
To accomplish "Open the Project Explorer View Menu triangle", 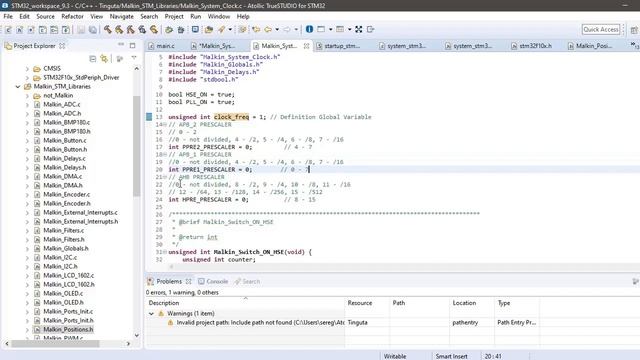I will [x=134, y=58].
